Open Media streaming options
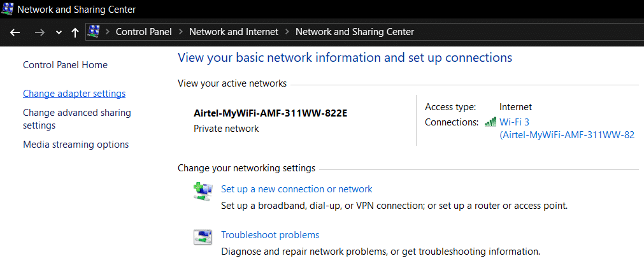The image size is (644, 270). coord(76,145)
